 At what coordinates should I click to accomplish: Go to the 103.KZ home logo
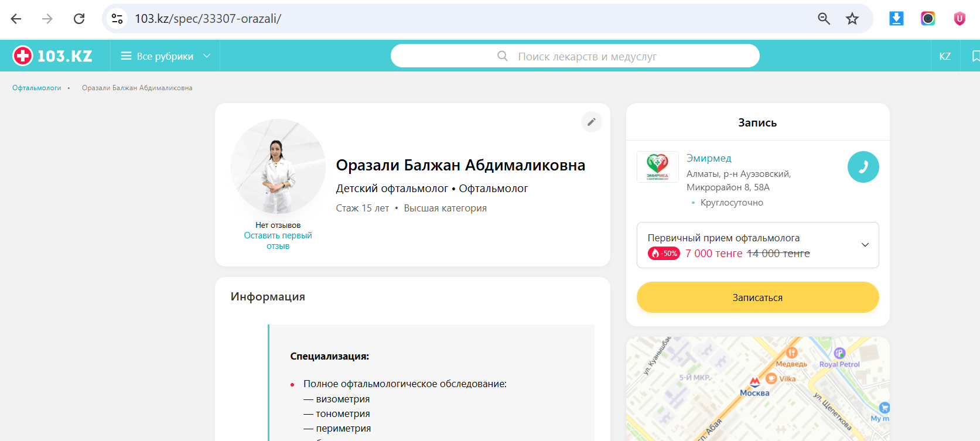click(x=53, y=56)
